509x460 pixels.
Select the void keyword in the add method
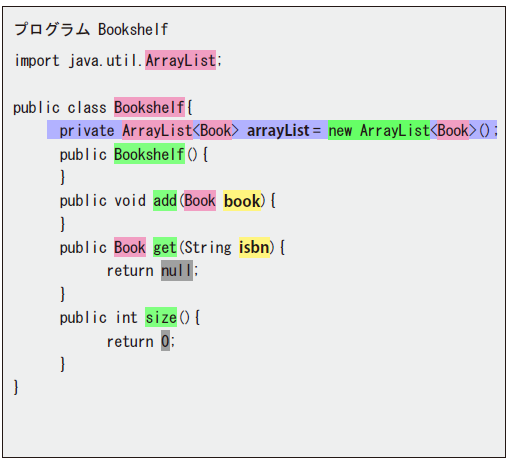130,201
